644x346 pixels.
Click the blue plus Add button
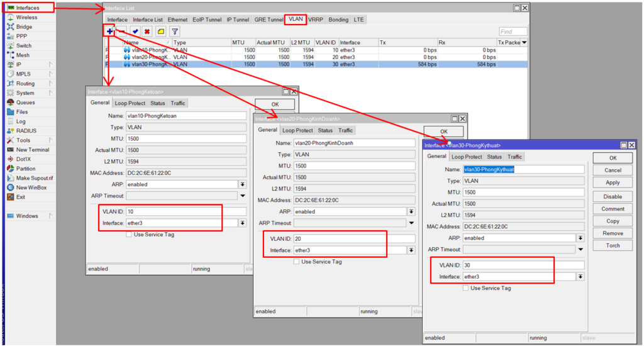point(109,31)
